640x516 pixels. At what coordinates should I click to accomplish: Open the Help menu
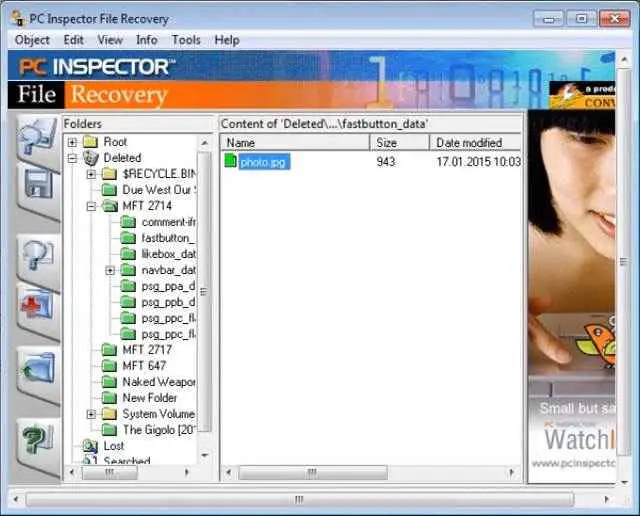click(227, 40)
